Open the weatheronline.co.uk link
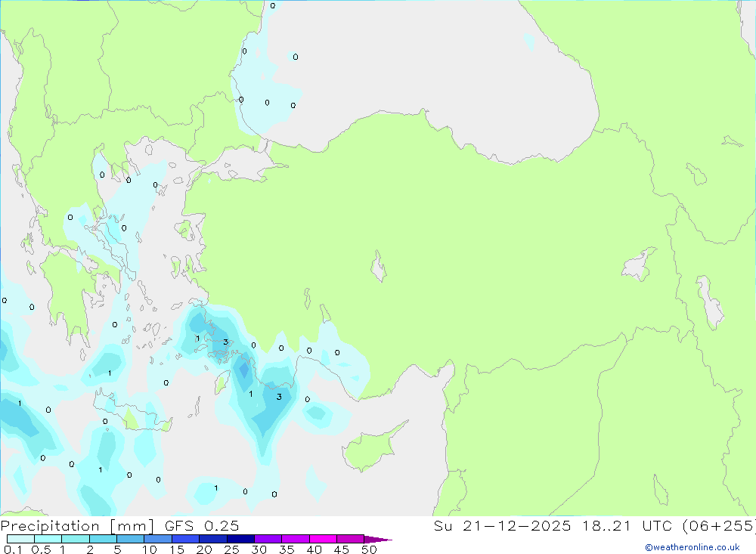 pyautogui.click(x=692, y=547)
